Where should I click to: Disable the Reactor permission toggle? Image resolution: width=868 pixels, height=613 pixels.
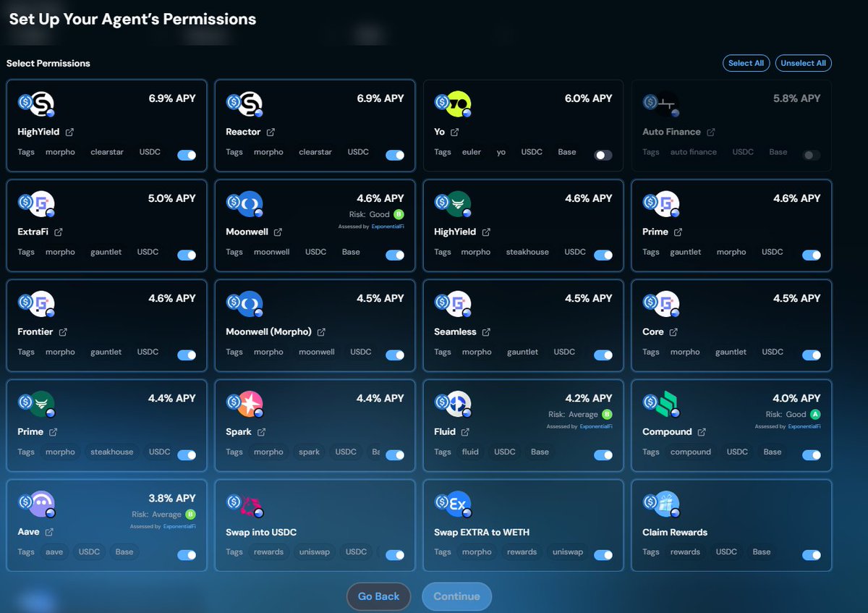pyautogui.click(x=395, y=155)
